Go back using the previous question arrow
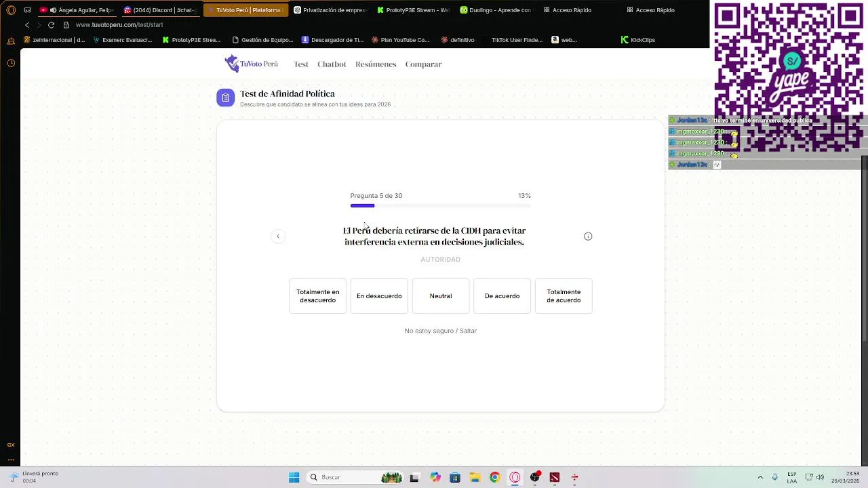 278,237
